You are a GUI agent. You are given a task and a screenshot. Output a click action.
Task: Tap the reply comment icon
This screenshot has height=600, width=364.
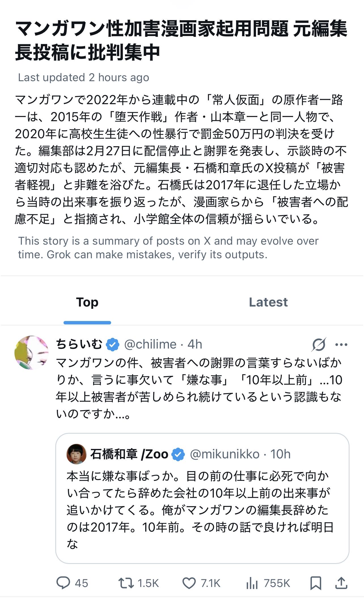[63, 583]
